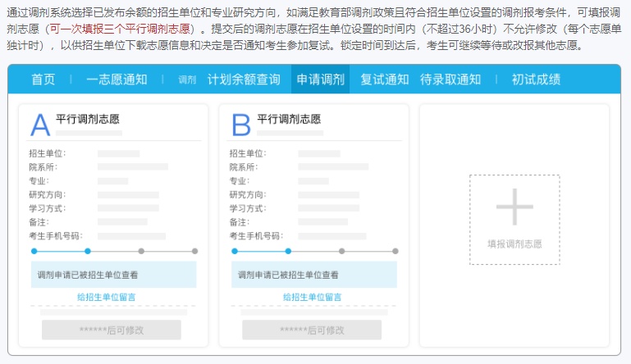Click the first blue progress dot in card B
Screen dimensions: 631x364
(235, 251)
